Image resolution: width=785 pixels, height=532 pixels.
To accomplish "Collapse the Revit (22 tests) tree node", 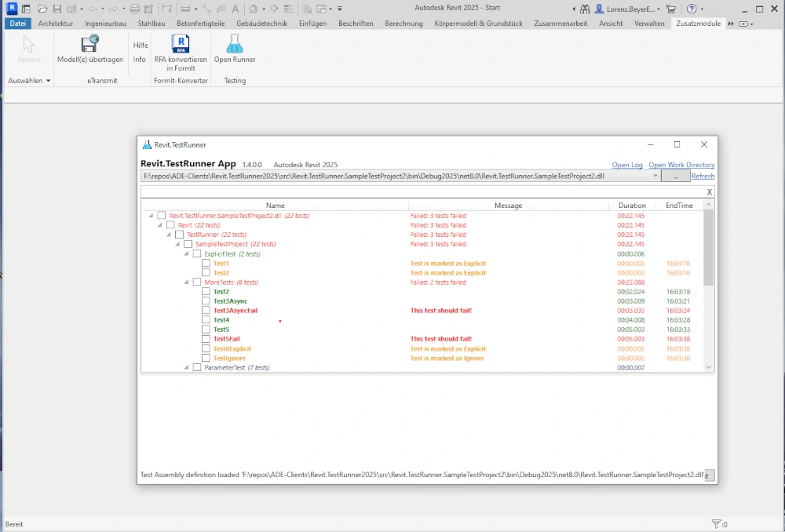I will point(159,225).
